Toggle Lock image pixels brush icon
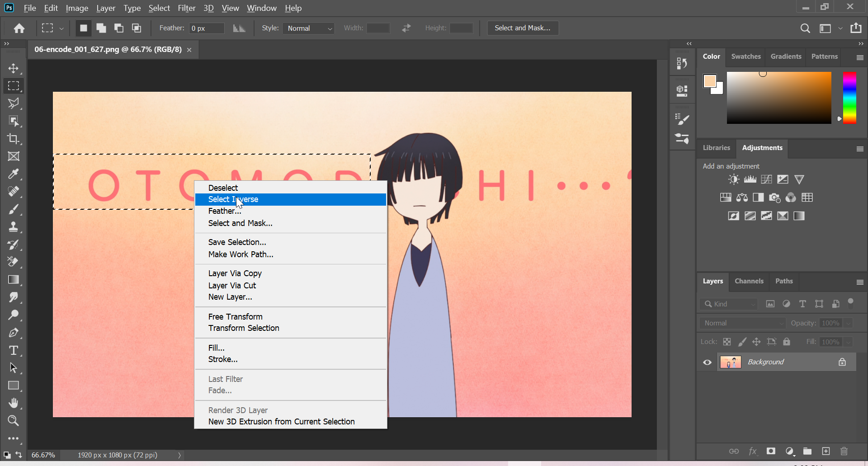Screen dimensions: 868x466 [742, 342]
